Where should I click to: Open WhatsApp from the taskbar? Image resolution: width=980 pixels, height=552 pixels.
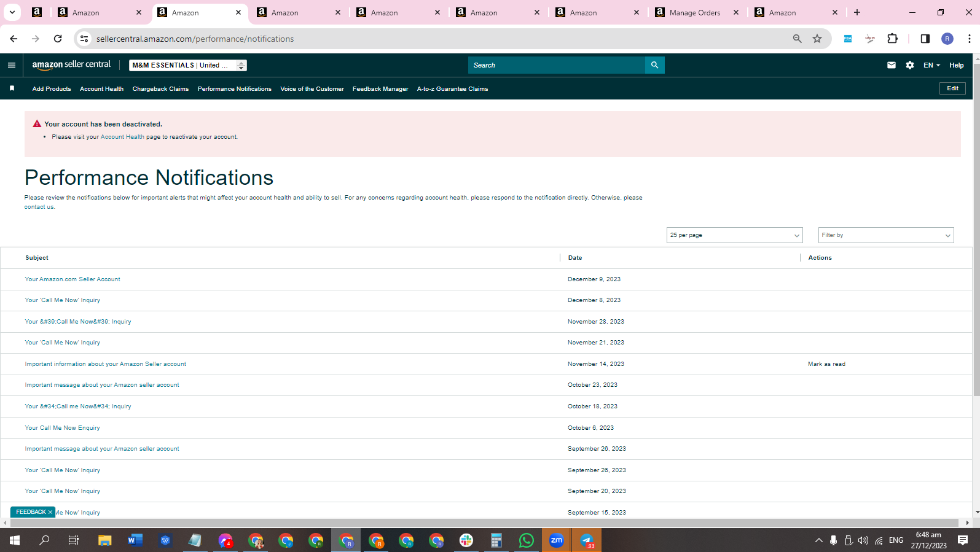[x=527, y=540]
